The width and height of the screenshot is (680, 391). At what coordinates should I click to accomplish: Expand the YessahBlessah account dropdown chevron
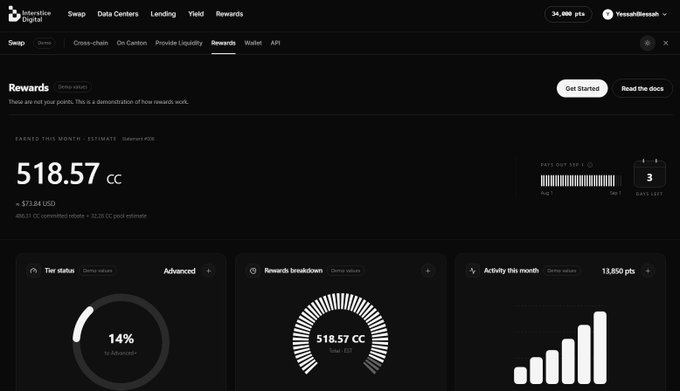coord(665,14)
